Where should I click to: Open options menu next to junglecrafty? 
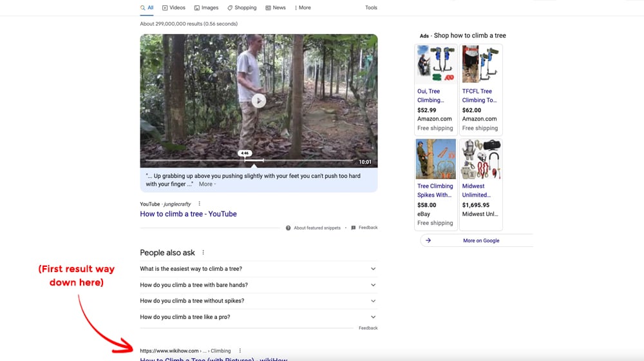click(x=199, y=204)
